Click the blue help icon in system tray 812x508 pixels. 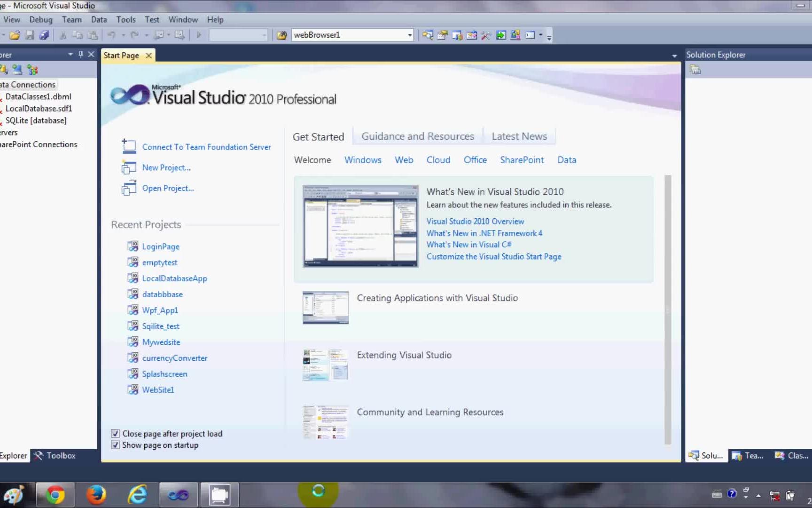coord(732,494)
